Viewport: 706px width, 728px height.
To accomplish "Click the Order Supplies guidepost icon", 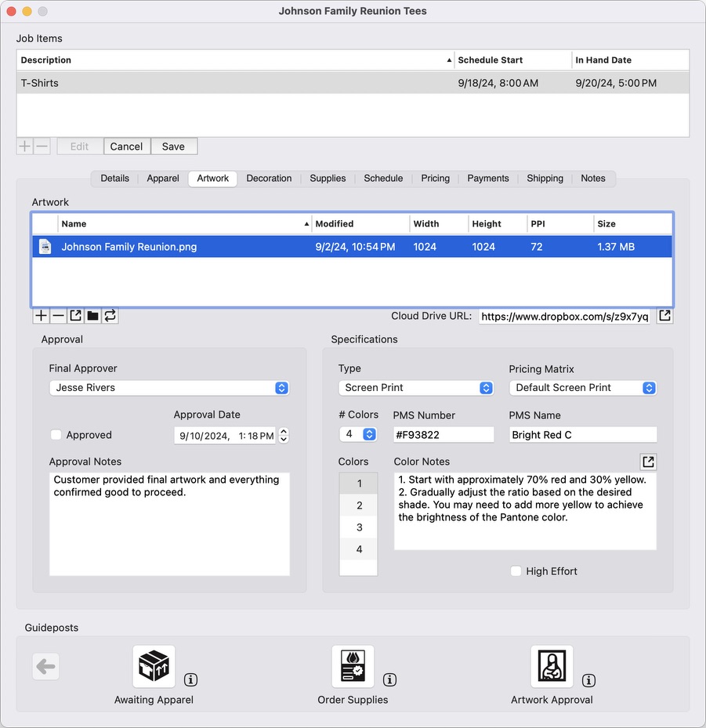I will click(x=353, y=666).
